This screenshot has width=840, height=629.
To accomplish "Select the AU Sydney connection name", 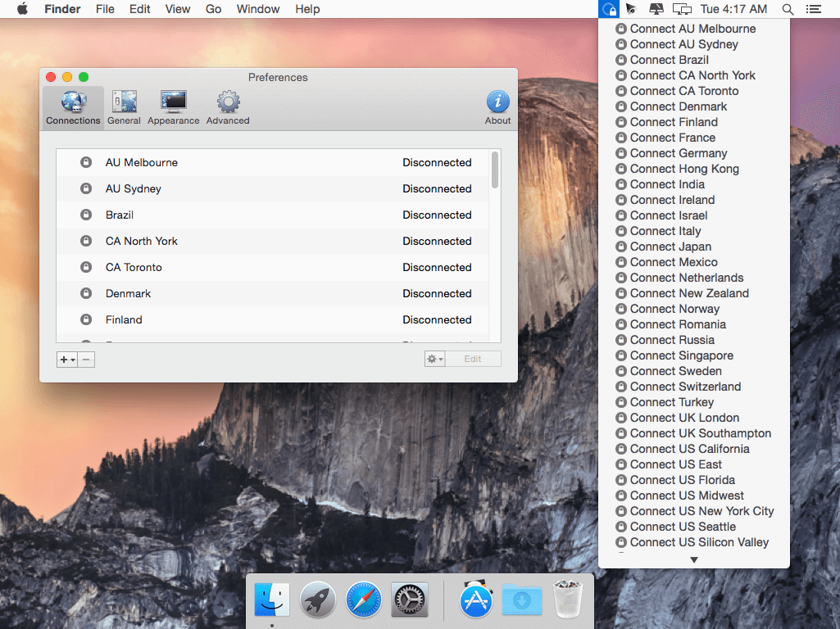I will (x=134, y=188).
